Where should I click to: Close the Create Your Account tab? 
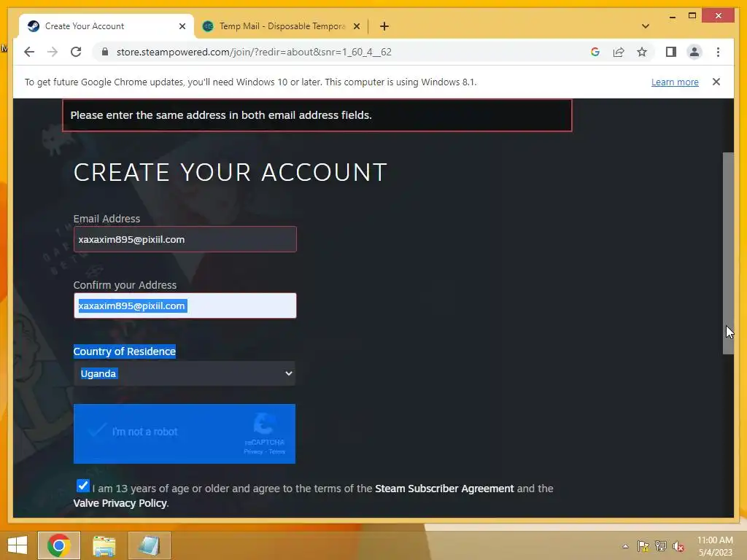tap(182, 26)
